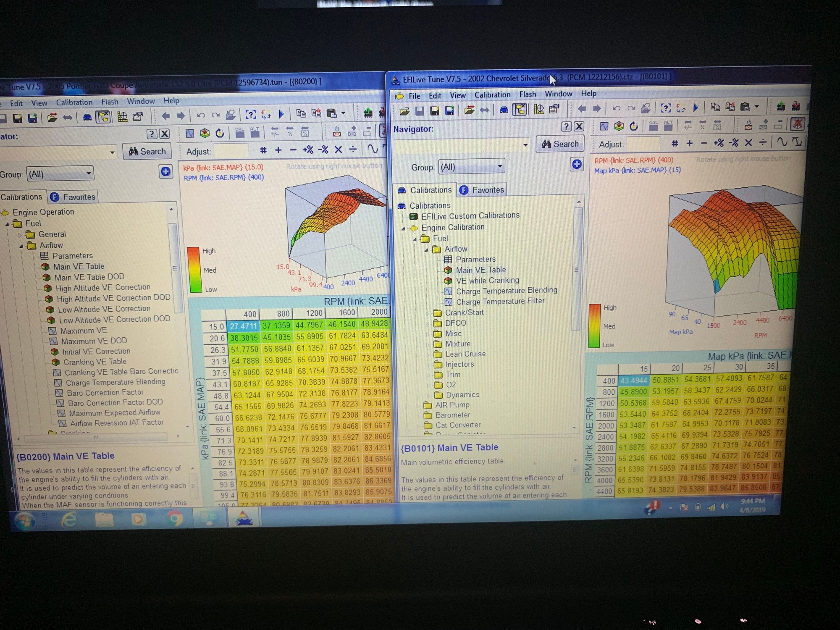
Task: Click the open file icon in Silverado window
Action: pyautogui.click(x=404, y=111)
